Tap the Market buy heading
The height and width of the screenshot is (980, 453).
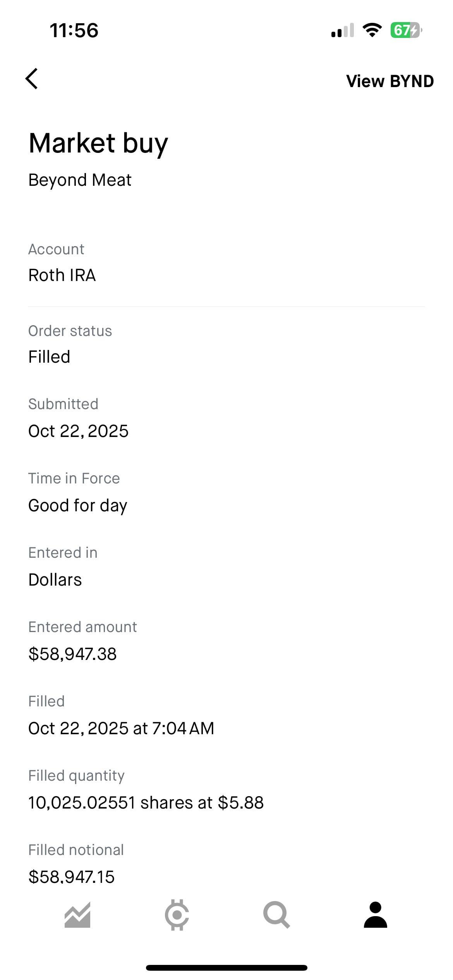[x=98, y=143]
